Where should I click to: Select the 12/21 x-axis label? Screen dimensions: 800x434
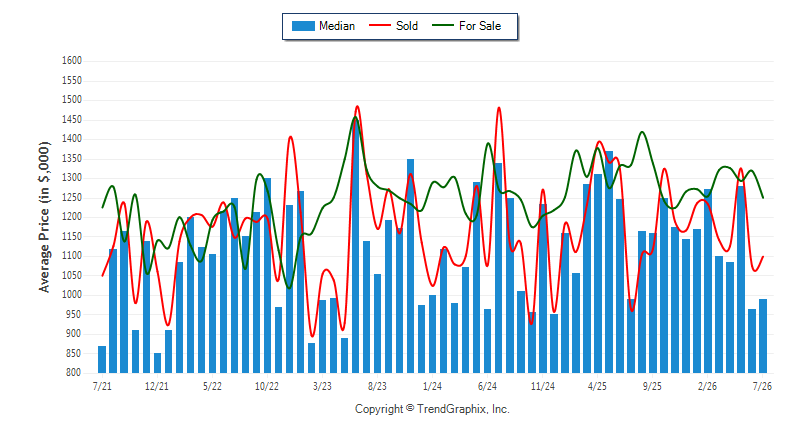point(157,386)
